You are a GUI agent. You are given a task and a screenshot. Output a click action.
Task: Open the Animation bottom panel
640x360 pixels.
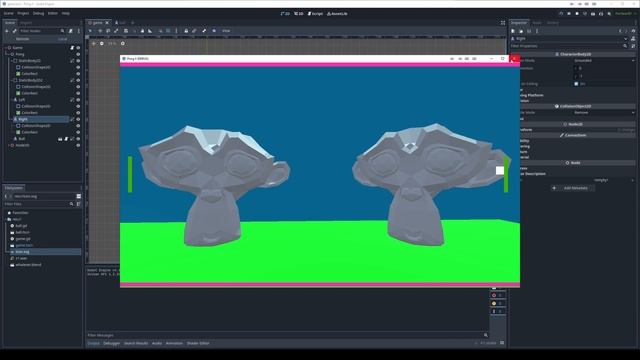pyautogui.click(x=174, y=343)
